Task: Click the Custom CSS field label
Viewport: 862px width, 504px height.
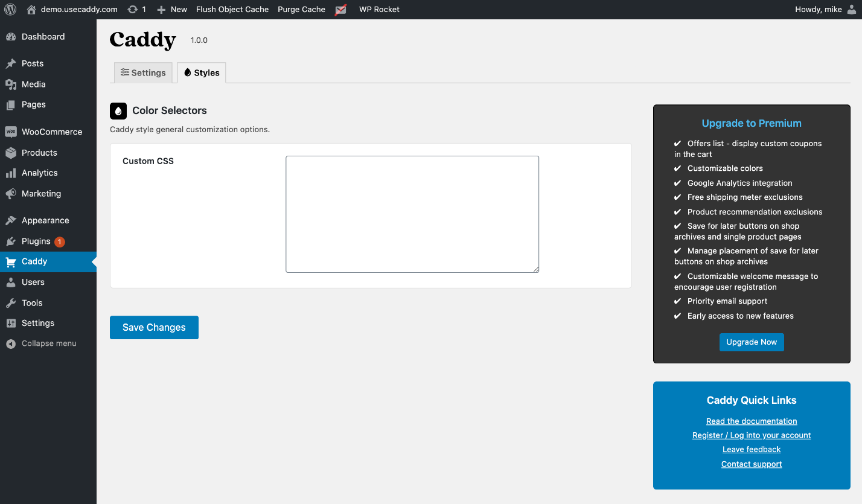Action: click(148, 161)
